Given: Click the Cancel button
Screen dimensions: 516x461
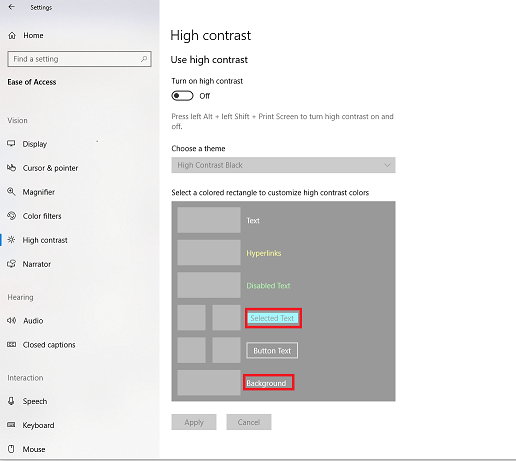Looking at the screenshot, I should (x=249, y=422).
